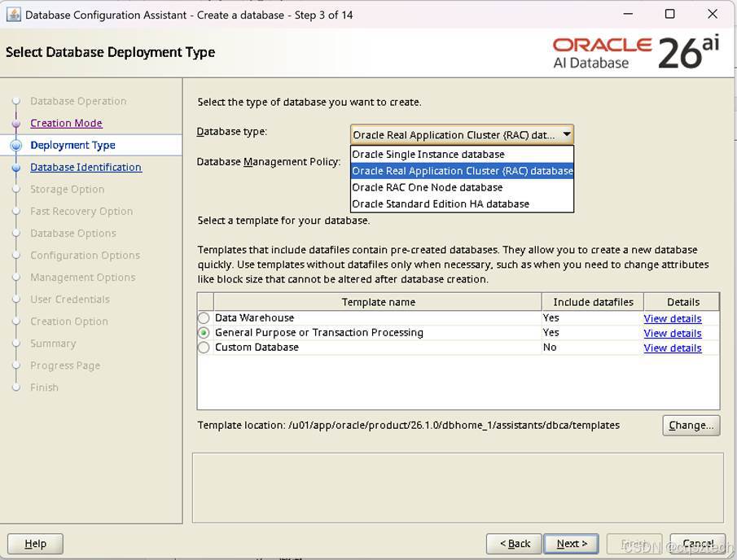The width and height of the screenshot is (737, 560).
Task: Proceed with the Next button
Action: point(571,544)
